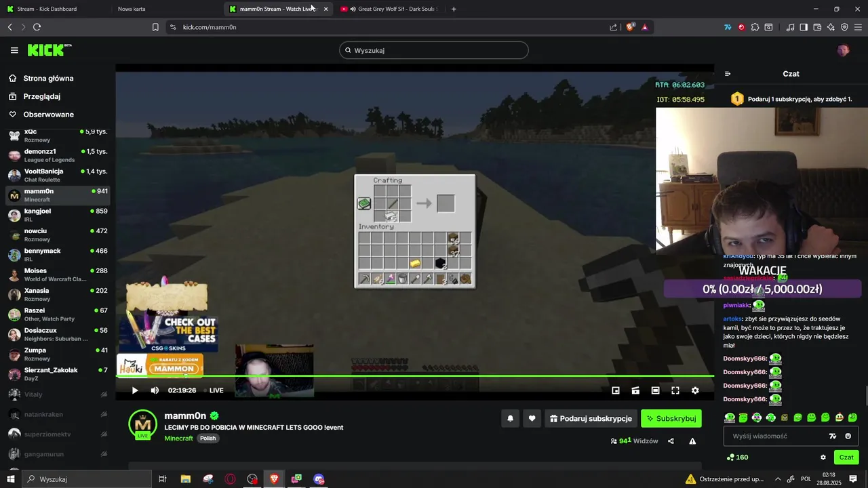Bookmark this page
Image resolution: width=868 pixels, height=488 pixels.
(x=155, y=27)
